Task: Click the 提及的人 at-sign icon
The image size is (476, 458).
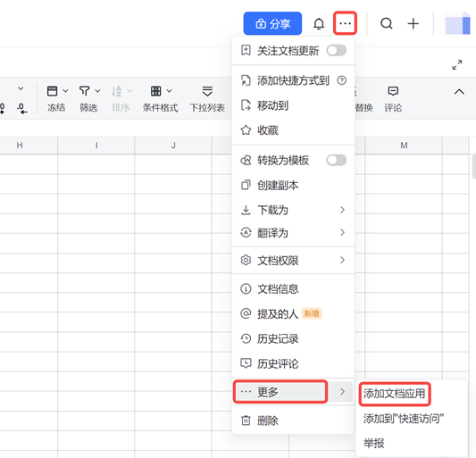Action: coord(246,313)
